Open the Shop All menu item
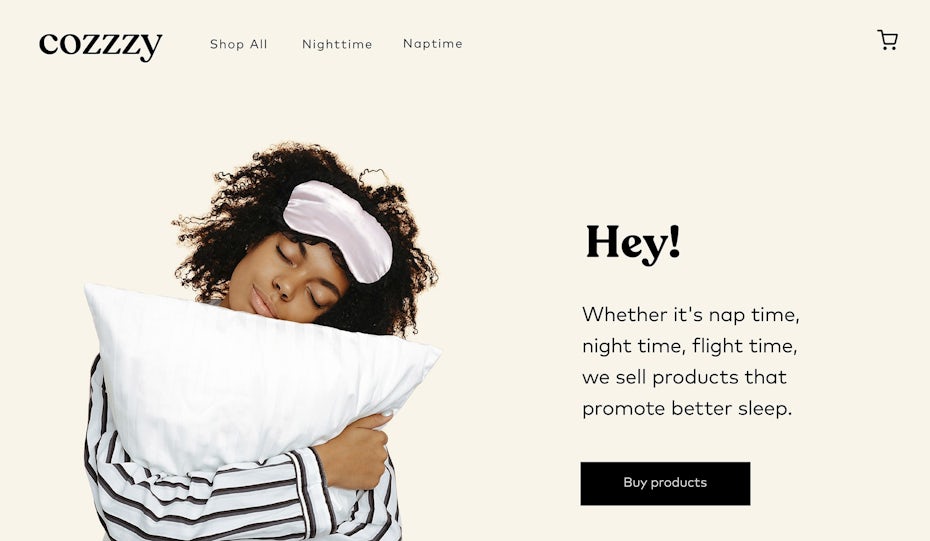 pyautogui.click(x=238, y=44)
